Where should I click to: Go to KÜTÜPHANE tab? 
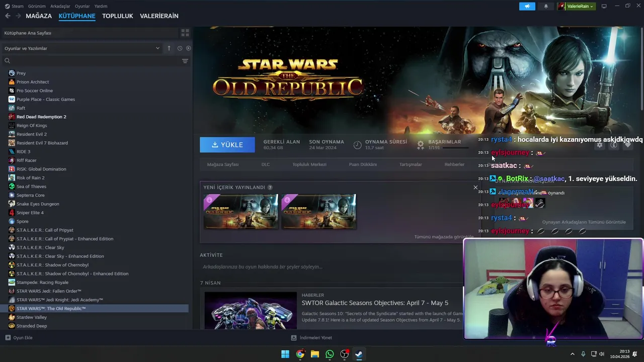77,16
